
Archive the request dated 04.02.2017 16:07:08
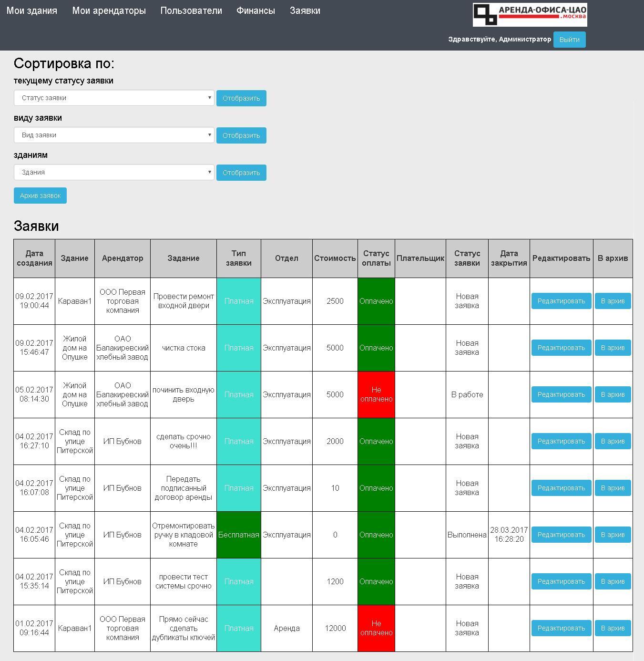point(613,488)
